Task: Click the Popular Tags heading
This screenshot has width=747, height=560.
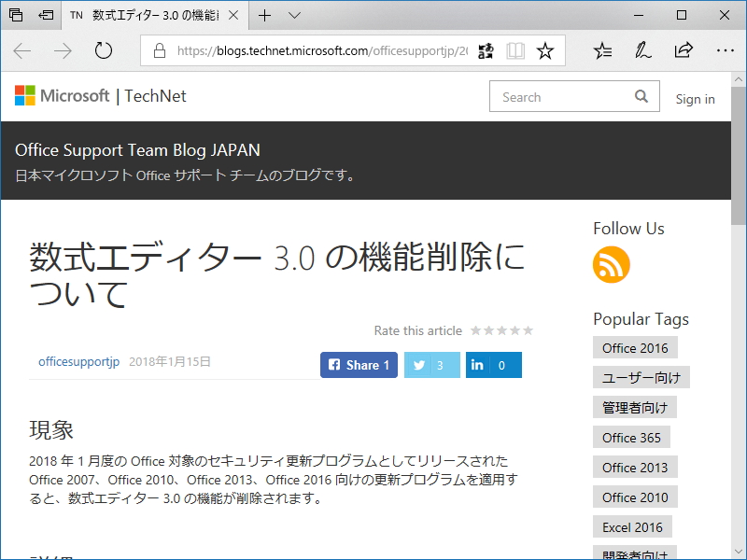Action: click(641, 319)
